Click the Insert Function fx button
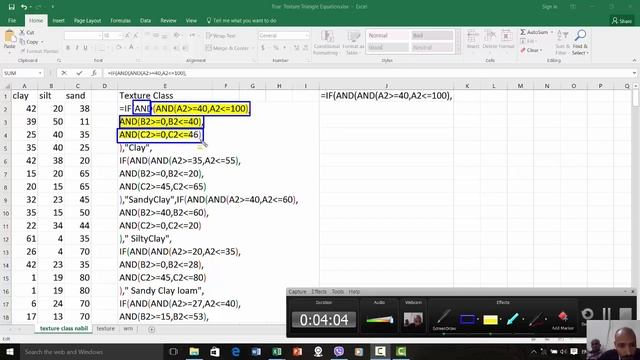Image resolution: width=640 pixels, height=360 pixels. click(x=93, y=73)
